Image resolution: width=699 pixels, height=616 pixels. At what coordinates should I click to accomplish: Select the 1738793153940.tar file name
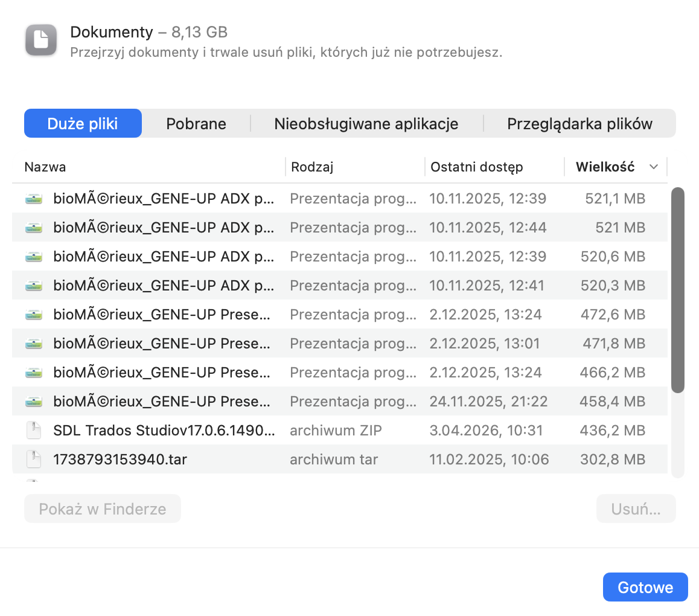(120, 460)
